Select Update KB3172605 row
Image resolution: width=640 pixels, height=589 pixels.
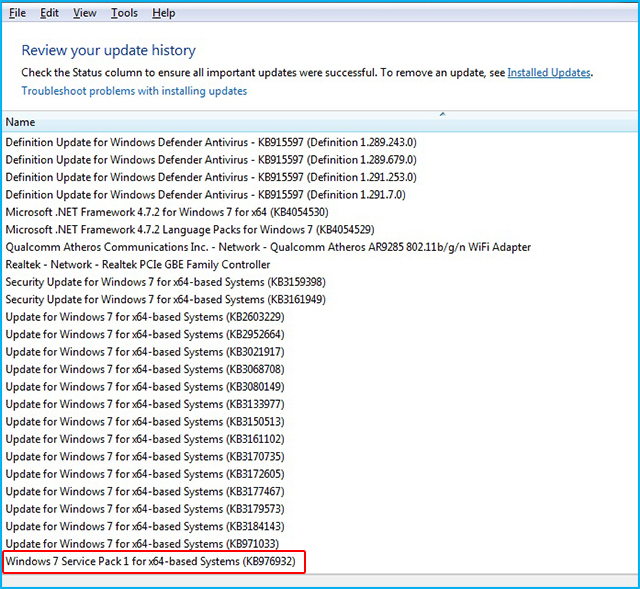pos(145,474)
